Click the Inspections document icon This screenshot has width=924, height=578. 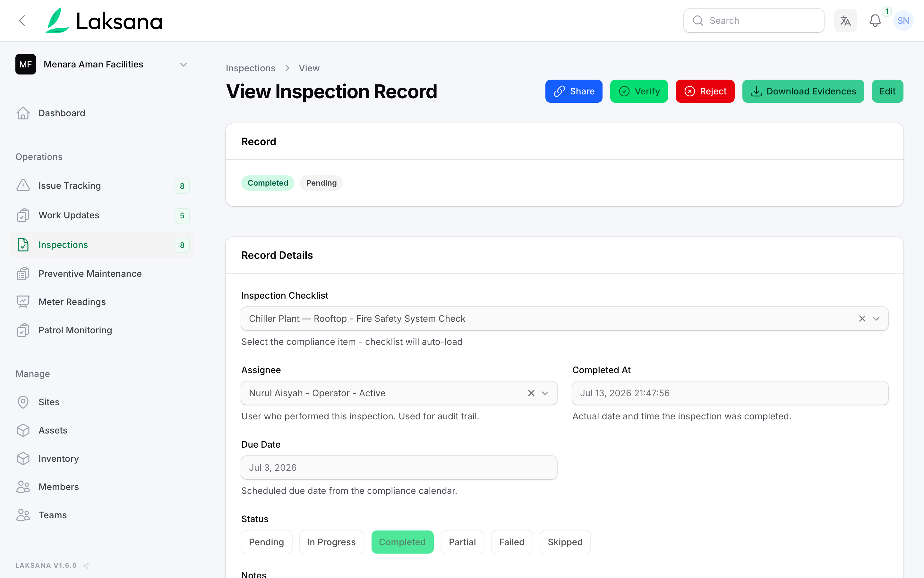tap(23, 245)
